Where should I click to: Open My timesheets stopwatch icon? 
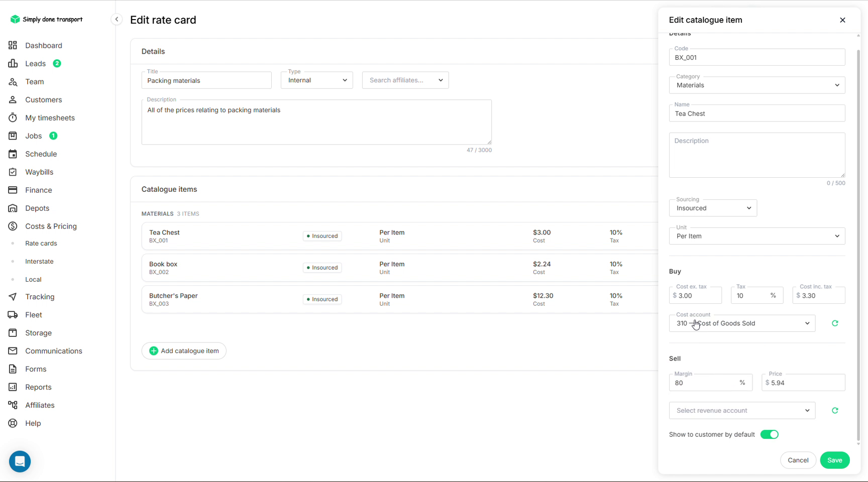click(13, 117)
